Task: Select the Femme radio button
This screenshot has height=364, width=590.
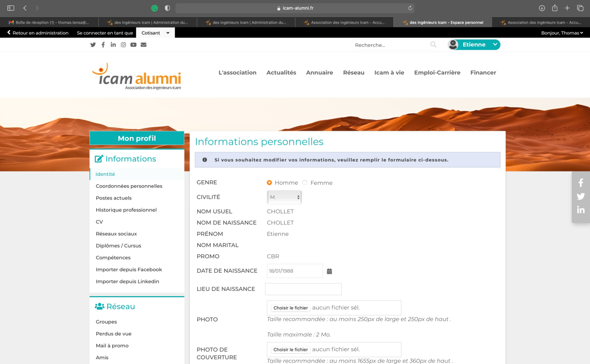Action: tap(305, 183)
